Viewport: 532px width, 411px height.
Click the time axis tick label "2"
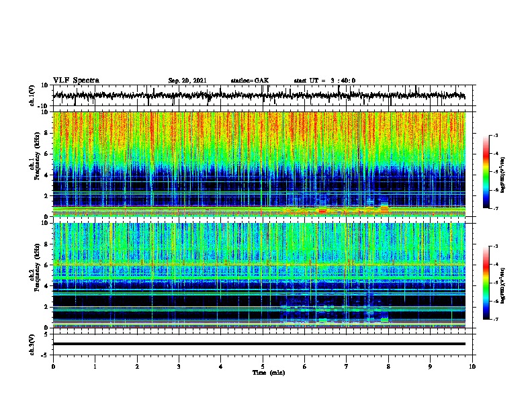pyautogui.click(x=137, y=367)
